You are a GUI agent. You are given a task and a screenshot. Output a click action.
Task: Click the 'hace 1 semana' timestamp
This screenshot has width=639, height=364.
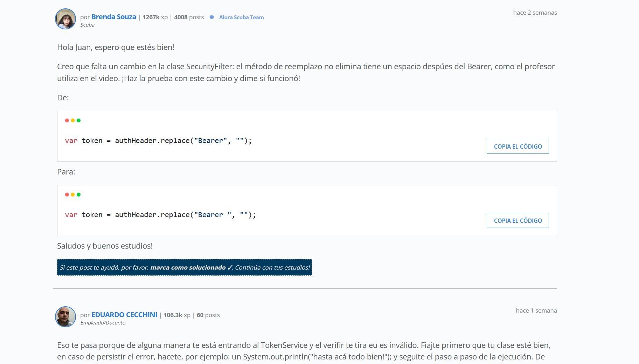coord(536,311)
